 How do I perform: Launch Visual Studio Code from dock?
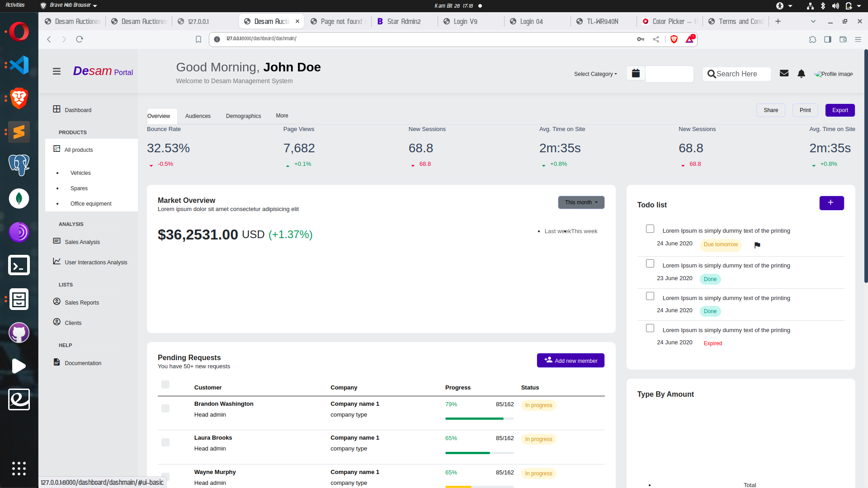[x=19, y=65]
